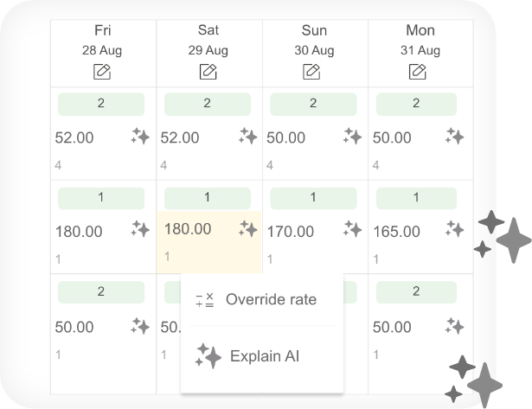Click the Sunday 170.00 rate value
This screenshot has width=532, height=409.
tap(291, 232)
